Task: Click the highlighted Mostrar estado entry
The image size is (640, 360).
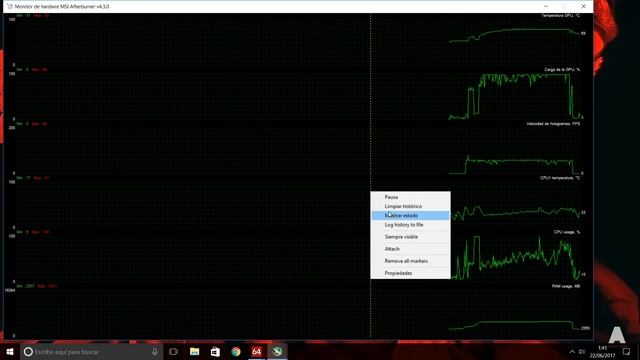Action: 410,216
